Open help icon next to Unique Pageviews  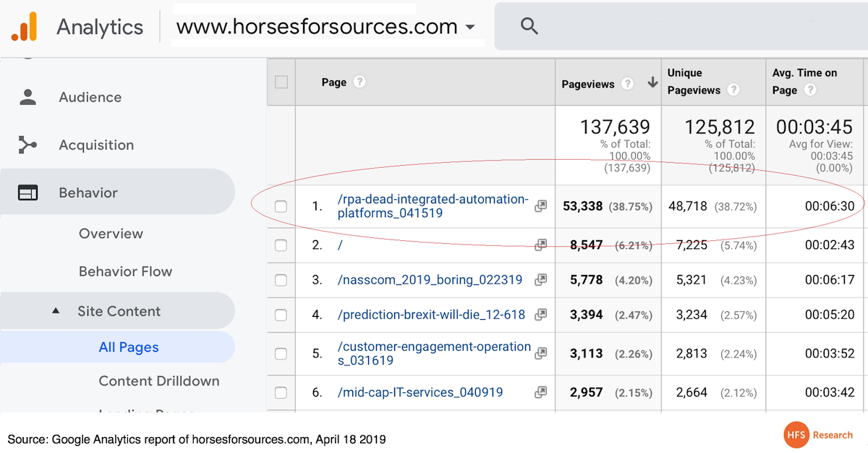click(733, 90)
